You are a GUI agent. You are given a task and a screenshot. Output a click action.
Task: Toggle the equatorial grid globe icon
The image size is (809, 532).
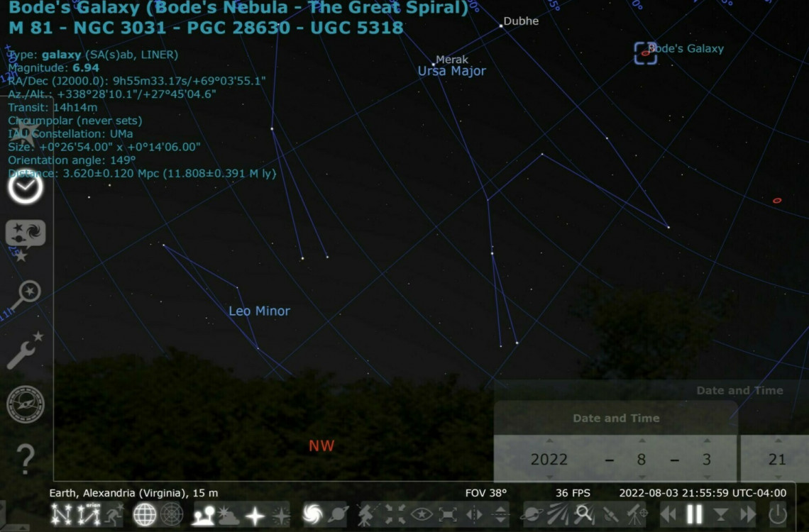[x=145, y=514]
